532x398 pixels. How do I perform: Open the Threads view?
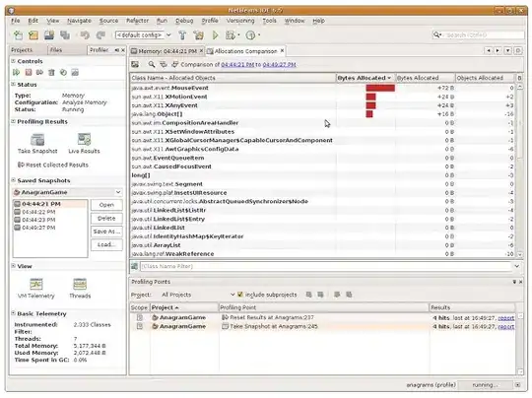(80, 284)
